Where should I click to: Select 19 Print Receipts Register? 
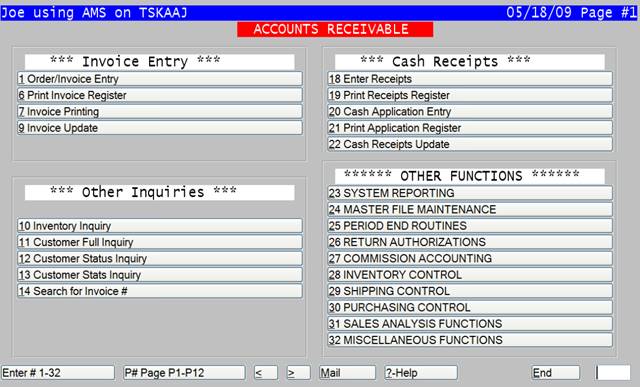point(470,95)
